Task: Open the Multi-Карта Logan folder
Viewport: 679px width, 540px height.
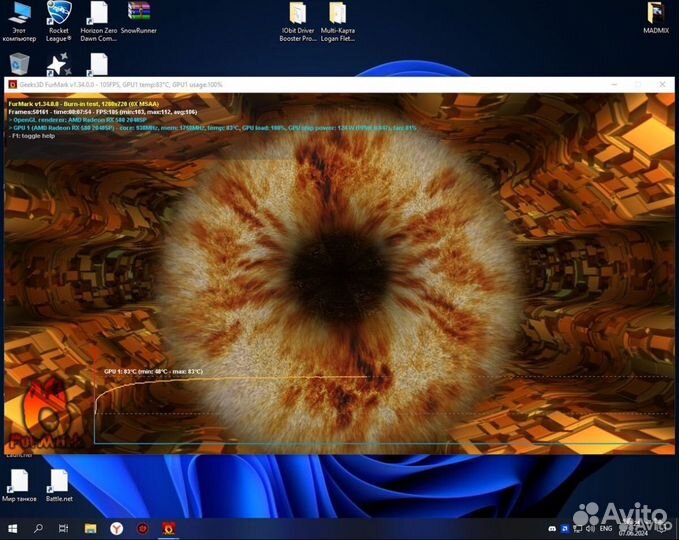Action: 338,13
